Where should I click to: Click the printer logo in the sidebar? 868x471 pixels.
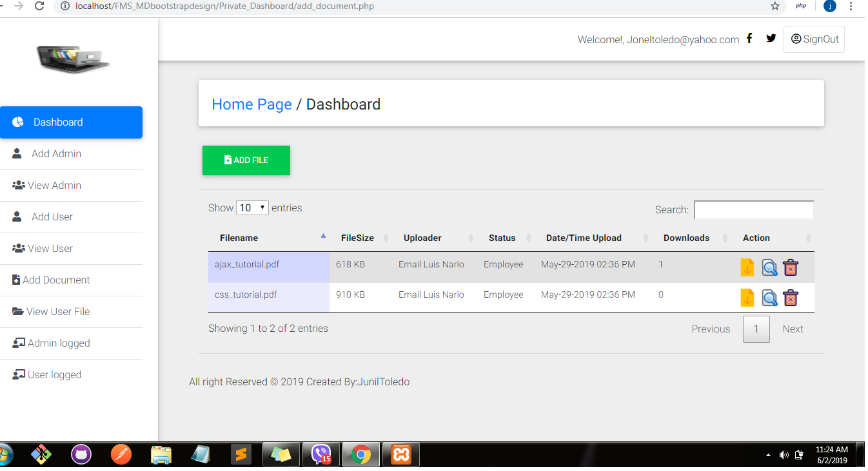click(72, 59)
